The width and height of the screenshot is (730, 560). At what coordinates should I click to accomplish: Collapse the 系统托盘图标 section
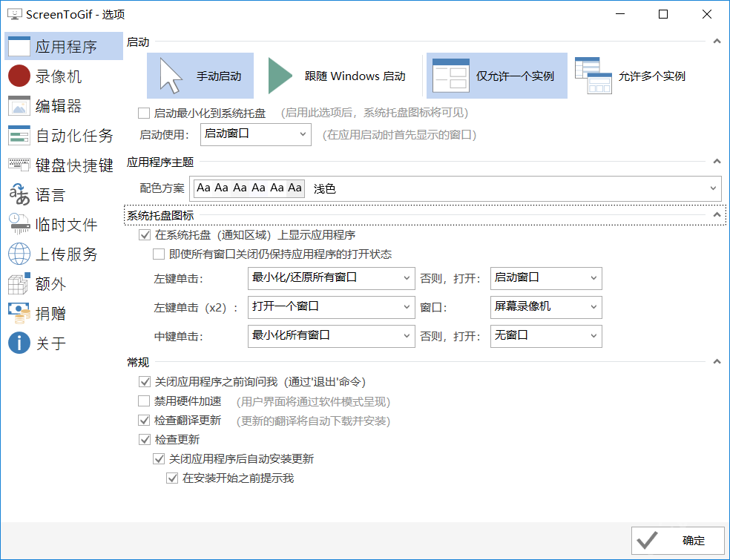coord(717,215)
